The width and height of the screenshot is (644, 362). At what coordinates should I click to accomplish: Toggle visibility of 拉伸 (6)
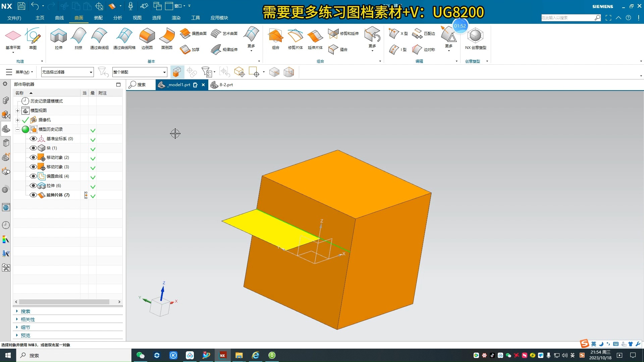33,185
